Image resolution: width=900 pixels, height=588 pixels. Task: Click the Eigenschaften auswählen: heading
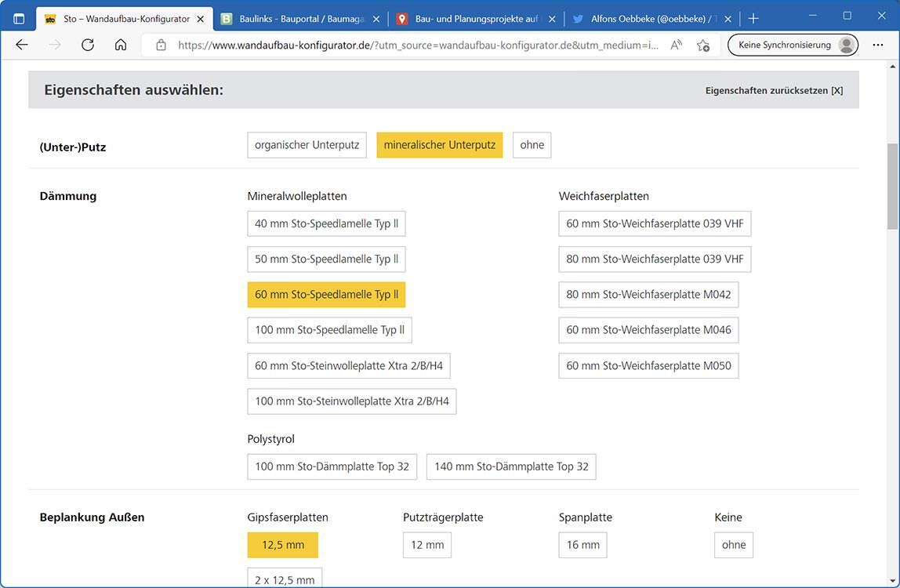point(134,90)
